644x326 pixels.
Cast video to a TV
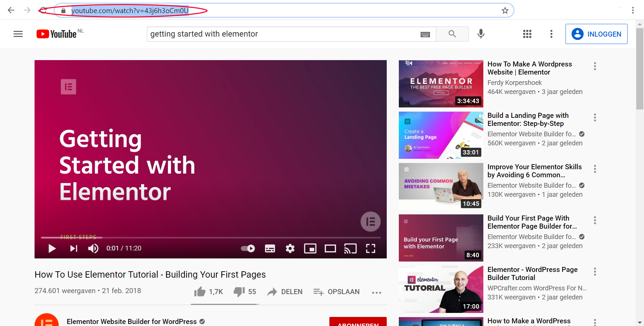350,248
